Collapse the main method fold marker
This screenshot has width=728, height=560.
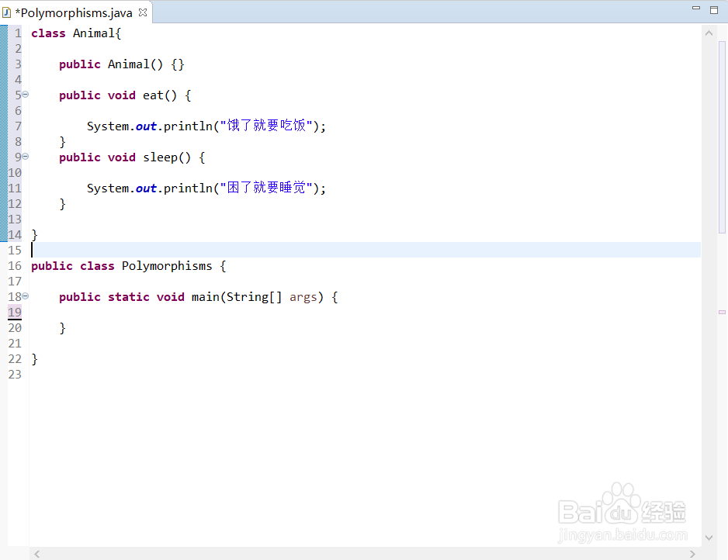24,296
